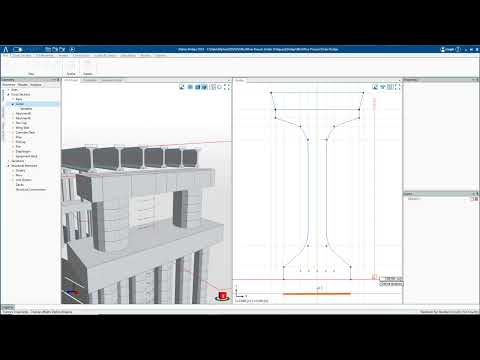Image resolution: width=480 pixels, height=360 pixels.
Task: Select the Equipment Block cross section
Action: [x=26, y=156]
